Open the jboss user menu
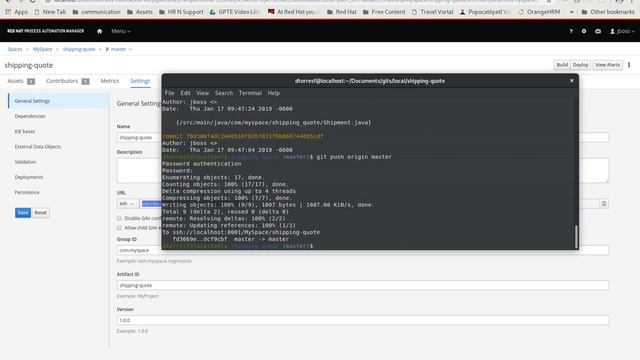Viewport: 640px width, 360px height. coord(622,31)
